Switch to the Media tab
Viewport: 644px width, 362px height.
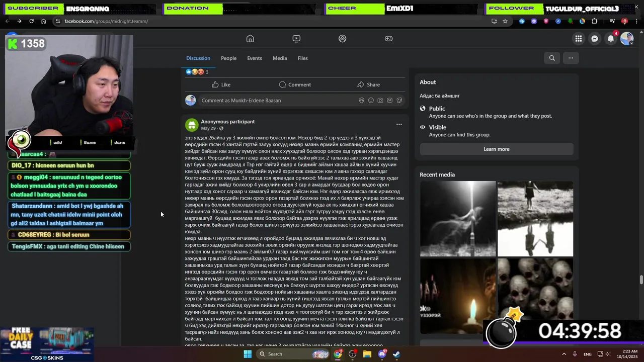tap(280, 58)
